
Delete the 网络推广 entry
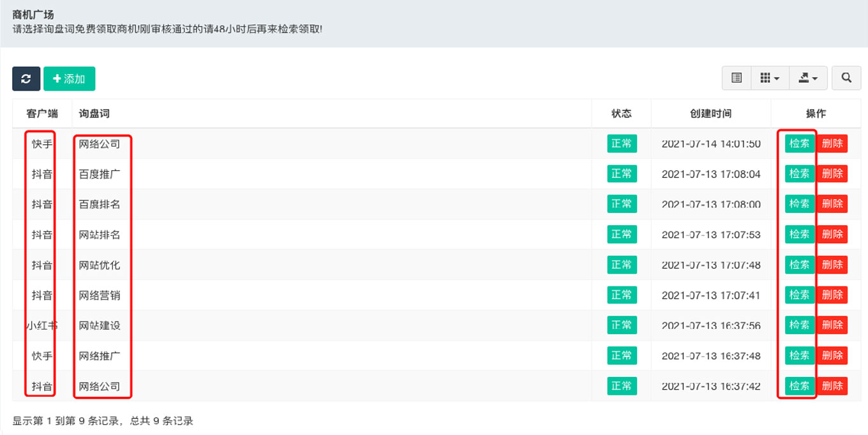coord(832,355)
